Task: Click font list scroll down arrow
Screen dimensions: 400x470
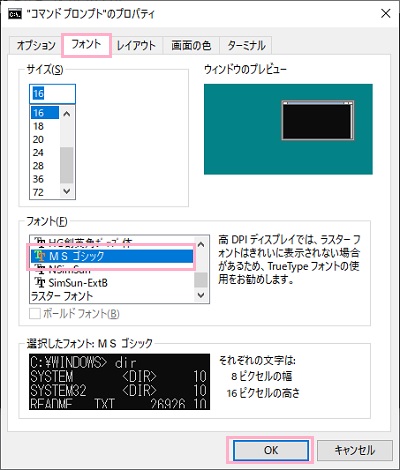Action: tap(201, 295)
